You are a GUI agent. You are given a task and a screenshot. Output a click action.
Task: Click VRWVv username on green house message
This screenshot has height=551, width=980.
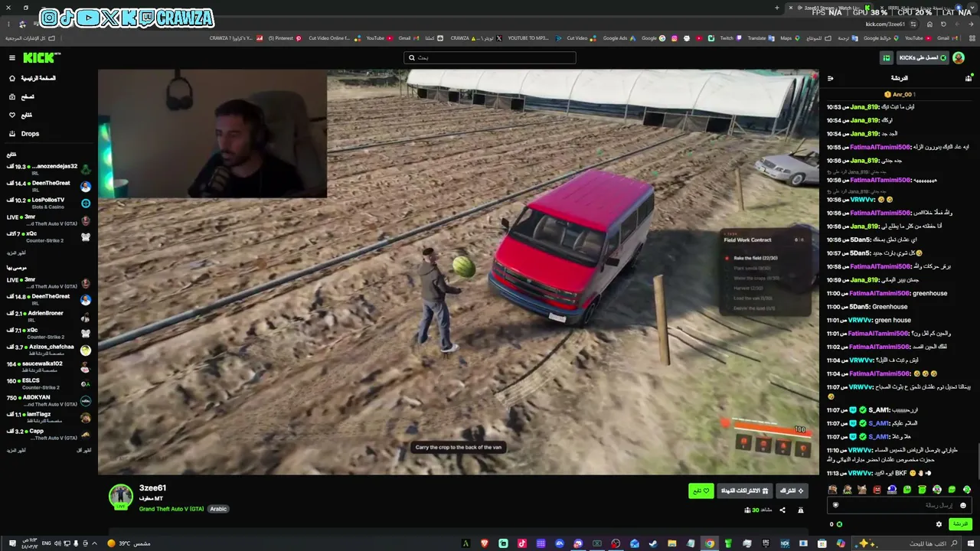pos(861,320)
